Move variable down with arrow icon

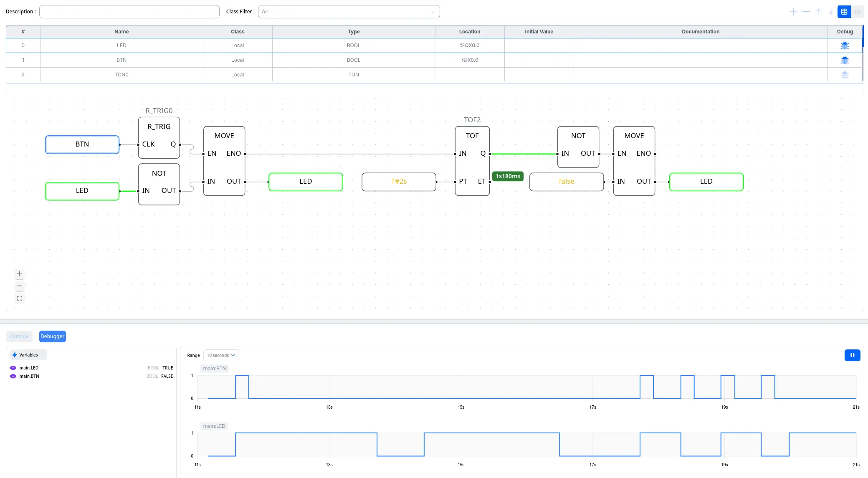831,12
